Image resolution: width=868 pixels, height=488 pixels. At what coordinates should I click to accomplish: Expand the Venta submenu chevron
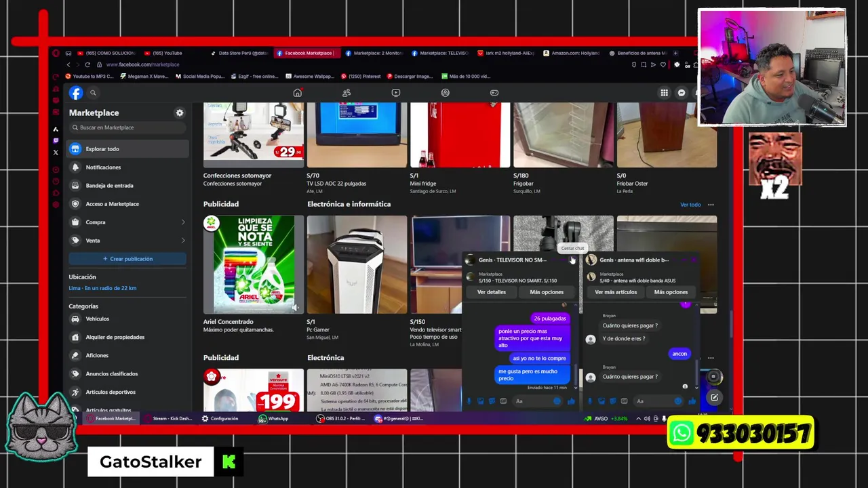(182, 241)
